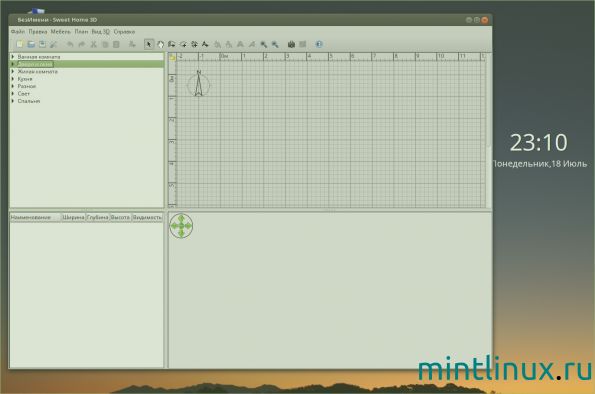Select the arrow selection tool in toolbar
The image size is (595, 394).
(x=149, y=44)
